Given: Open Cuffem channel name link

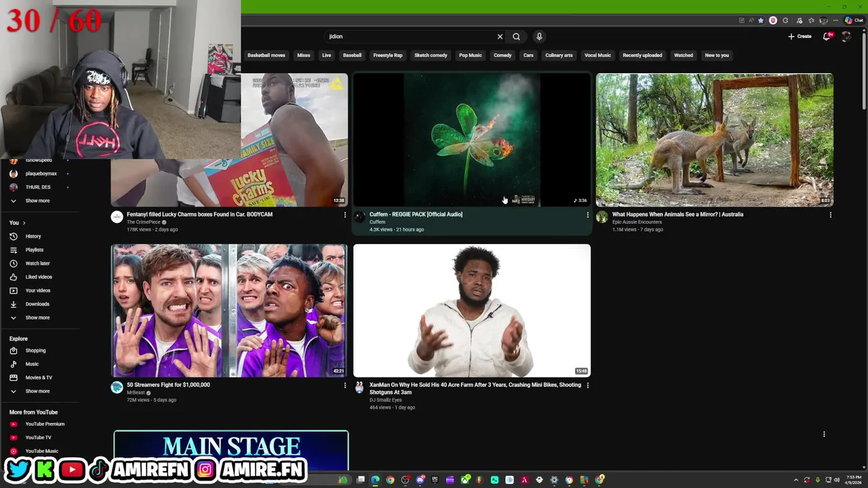Looking at the screenshot, I should coord(377,222).
